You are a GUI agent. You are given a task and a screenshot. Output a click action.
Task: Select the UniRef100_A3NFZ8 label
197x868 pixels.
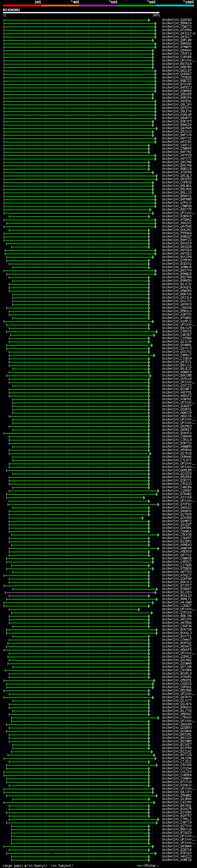pyautogui.click(x=177, y=860)
